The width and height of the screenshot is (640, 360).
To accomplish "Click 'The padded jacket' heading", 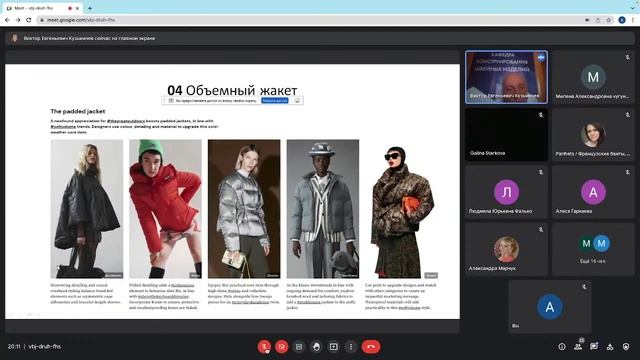I will 78,111.
